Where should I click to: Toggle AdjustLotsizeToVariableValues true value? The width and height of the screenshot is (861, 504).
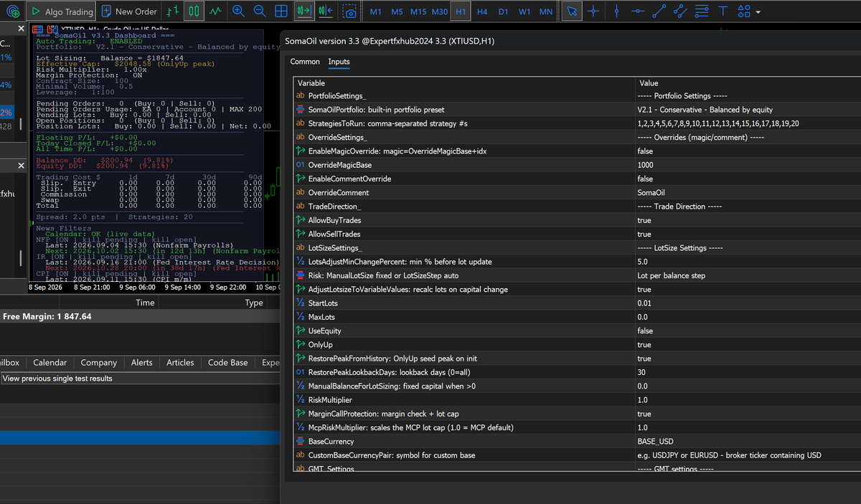point(746,290)
